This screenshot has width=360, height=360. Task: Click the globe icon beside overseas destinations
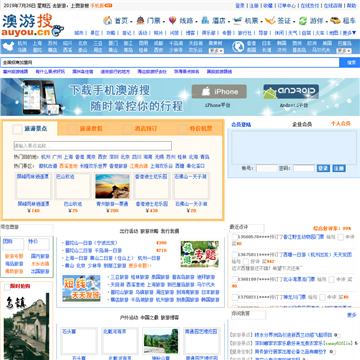pos(238,46)
